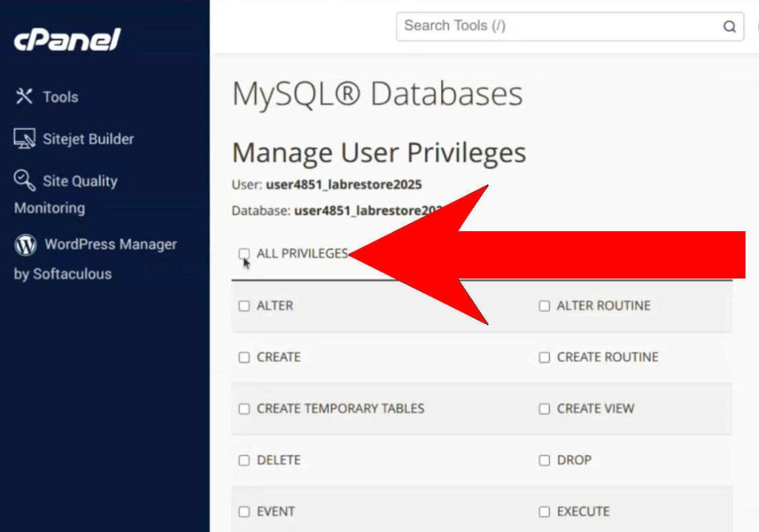
Task: Enable the ALTER ROUTINE privilege checkbox
Action: (544, 306)
